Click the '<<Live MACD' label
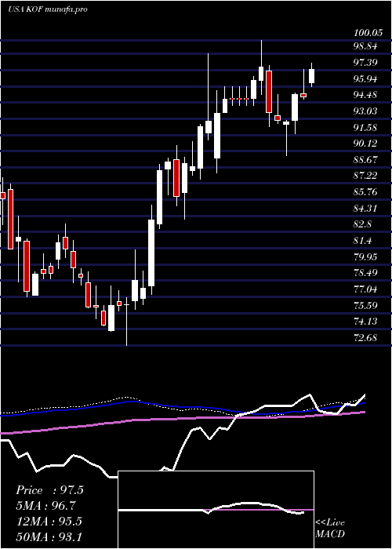 (330, 528)
